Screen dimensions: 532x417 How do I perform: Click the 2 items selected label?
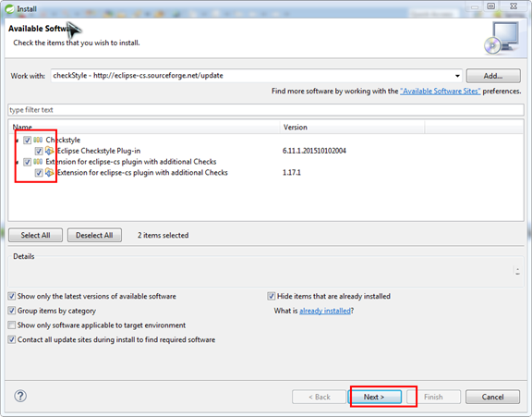tap(163, 235)
